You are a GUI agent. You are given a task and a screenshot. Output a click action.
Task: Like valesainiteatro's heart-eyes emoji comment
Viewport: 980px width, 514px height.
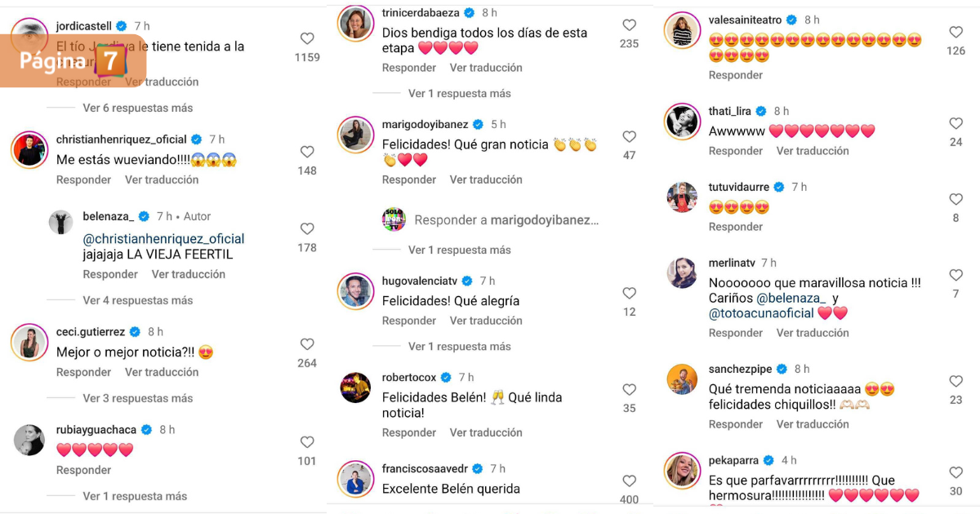click(955, 33)
